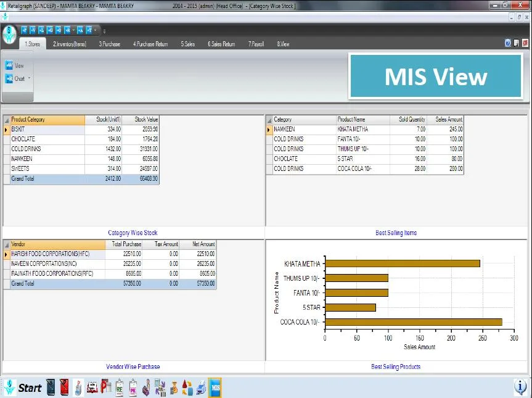Open the R quick access dropdown arrow
Screen dimensions: 532x398
pos(73,31)
